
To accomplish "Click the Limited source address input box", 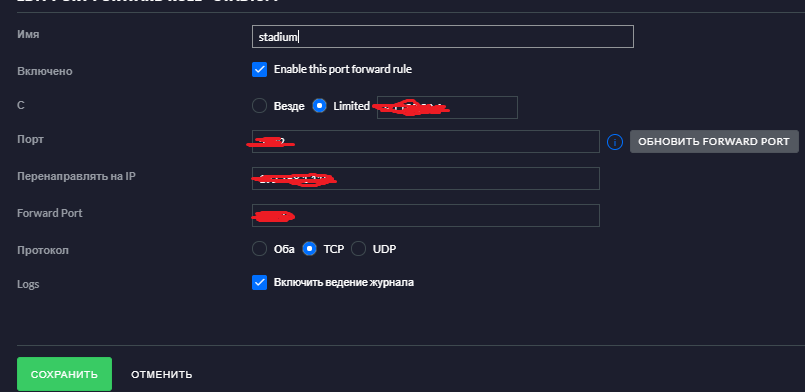I will click(447, 107).
